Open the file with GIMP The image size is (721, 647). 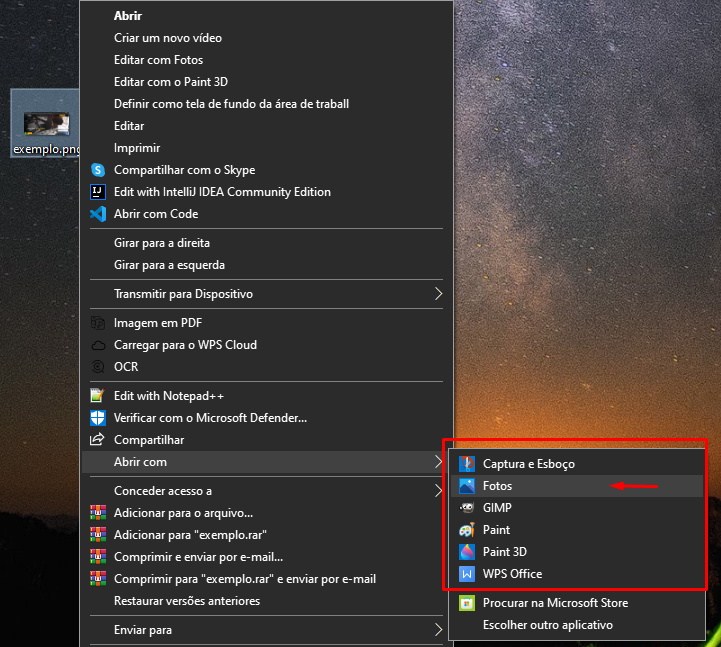(577, 508)
